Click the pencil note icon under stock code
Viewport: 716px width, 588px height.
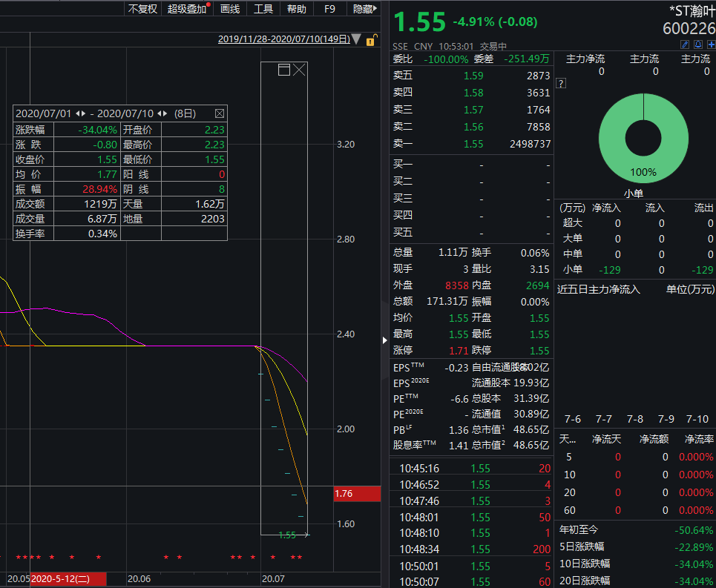pos(685,45)
